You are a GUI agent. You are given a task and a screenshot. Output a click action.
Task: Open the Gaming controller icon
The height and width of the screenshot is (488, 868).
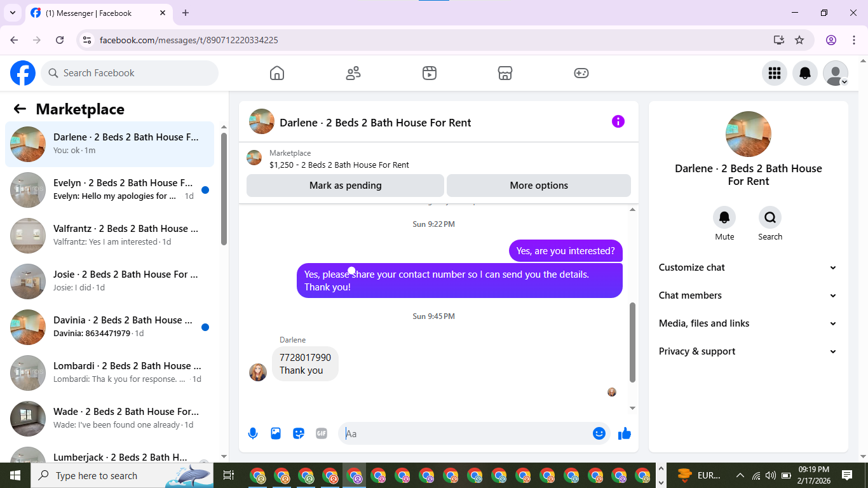coord(581,73)
